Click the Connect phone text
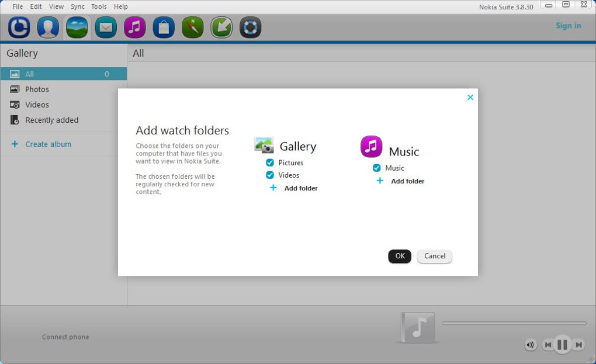The image size is (596, 364). pyautogui.click(x=65, y=337)
